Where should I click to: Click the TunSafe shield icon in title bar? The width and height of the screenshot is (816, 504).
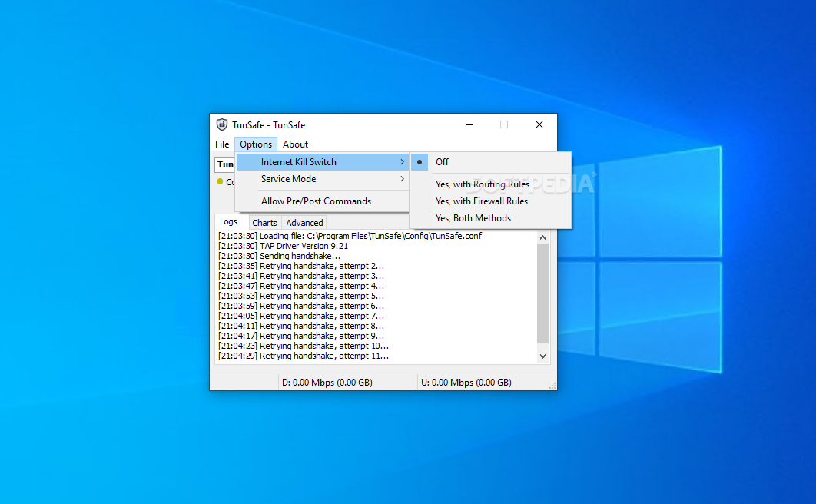[222, 124]
